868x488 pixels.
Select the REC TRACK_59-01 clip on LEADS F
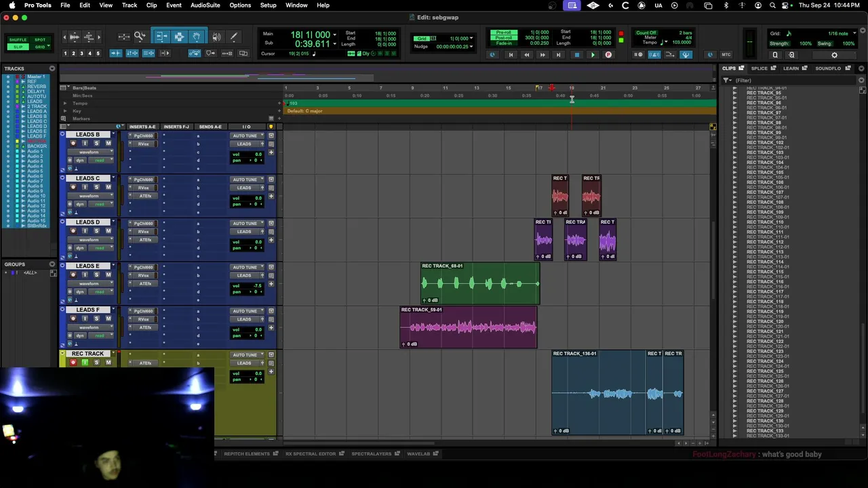click(469, 327)
